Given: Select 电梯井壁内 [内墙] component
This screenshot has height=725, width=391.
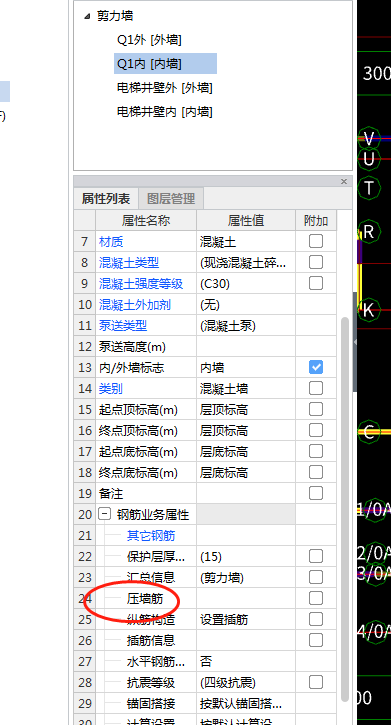Looking at the screenshot, I should [x=165, y=112].
